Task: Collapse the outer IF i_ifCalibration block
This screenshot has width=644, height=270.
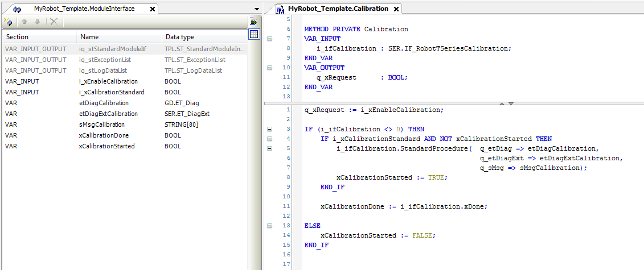Action: point(269,129)
